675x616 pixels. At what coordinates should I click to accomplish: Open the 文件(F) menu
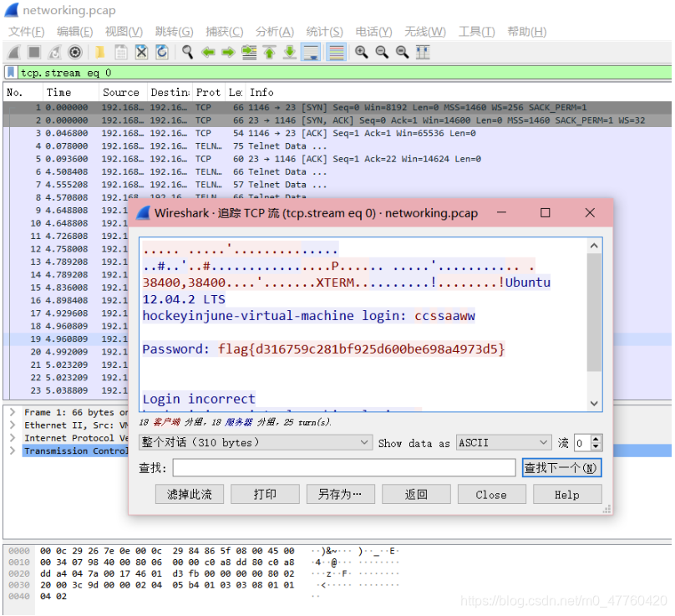pos(27,32)
